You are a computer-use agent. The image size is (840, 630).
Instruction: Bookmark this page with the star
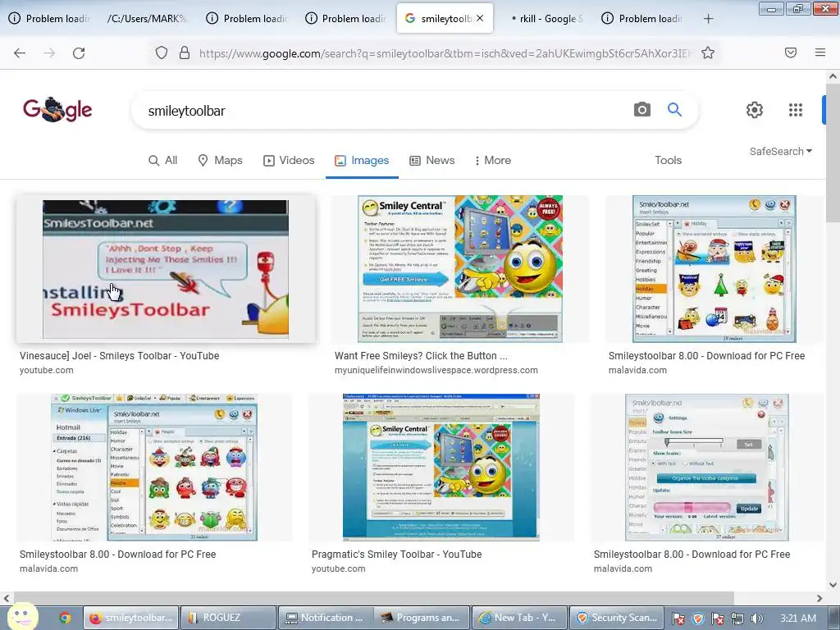pyautogui.click(x=708, y=52)
